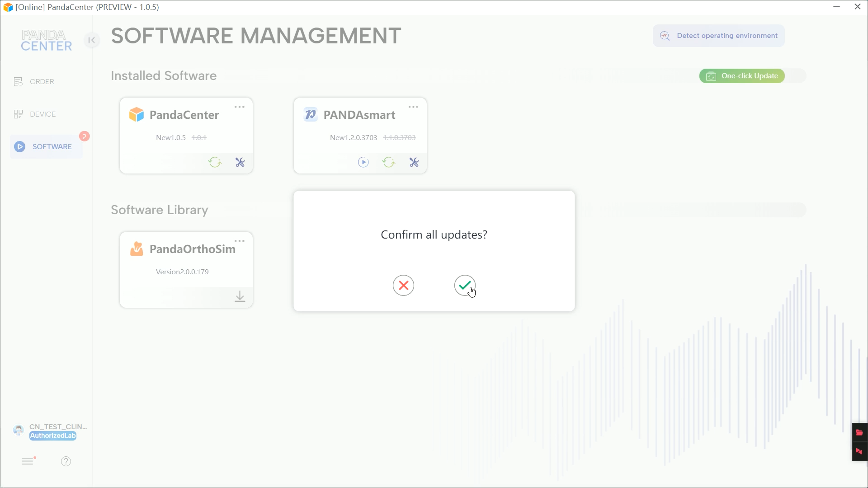
Task: Click the PandaOrthoSim logo icon
Action: pos(137,249)
